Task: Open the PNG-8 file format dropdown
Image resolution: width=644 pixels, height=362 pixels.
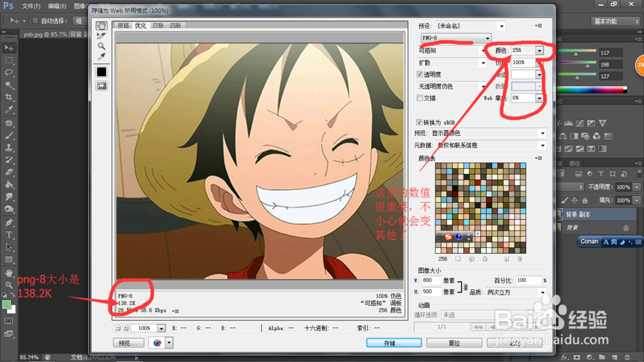Action: tap(456, 38)
